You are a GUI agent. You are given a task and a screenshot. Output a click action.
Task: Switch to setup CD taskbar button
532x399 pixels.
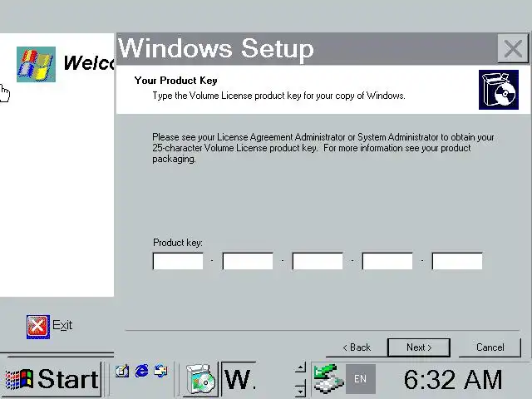(x=201, y=379)
